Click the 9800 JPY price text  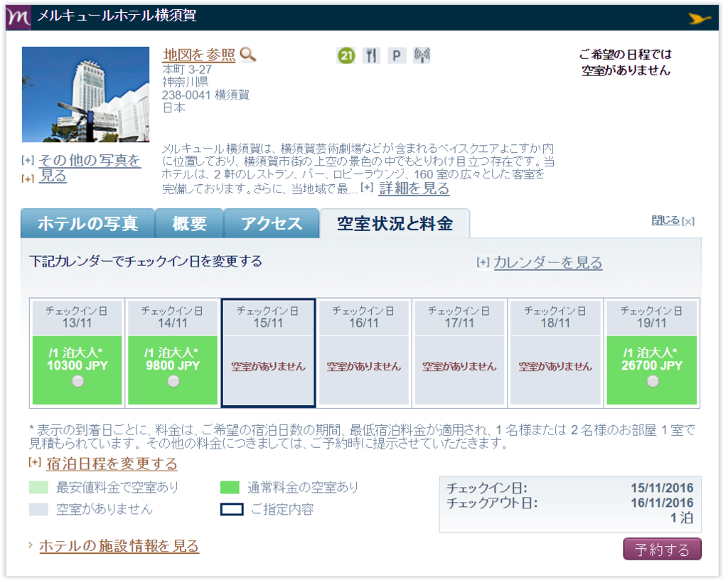[173, 365]
